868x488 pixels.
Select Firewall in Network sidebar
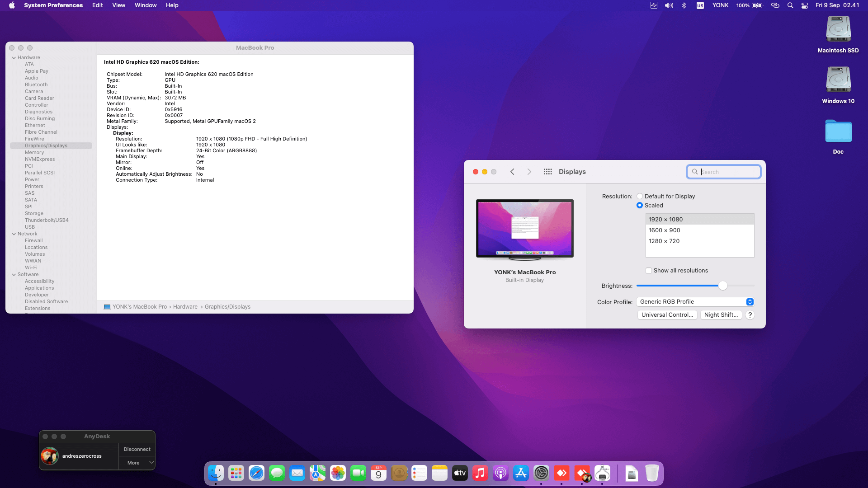[x=34, y=241]
